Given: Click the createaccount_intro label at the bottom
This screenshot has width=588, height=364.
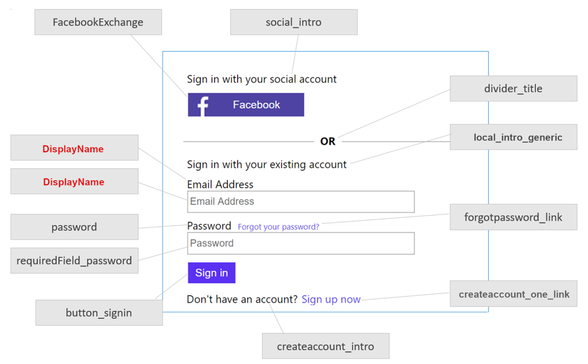Looking at the screenshot, I should click(x=325, y=346).
